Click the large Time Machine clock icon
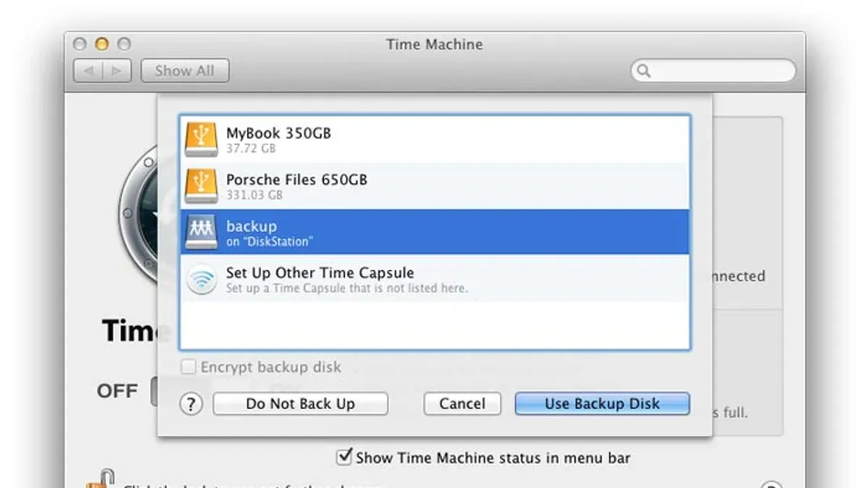Image resolution: width=868 pixels, height=488 pixels. pos(139,213)
